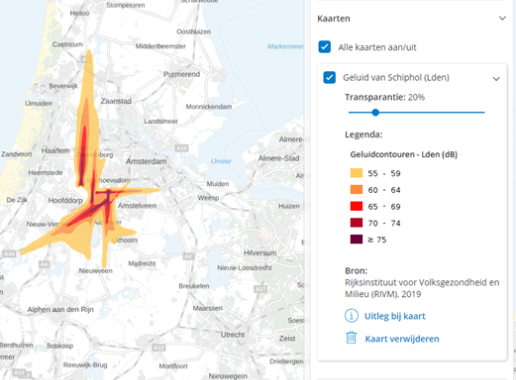Click the Nieuwveen label on the map
Viewport: 516px width, 380px height.
[x=95, y=271]
